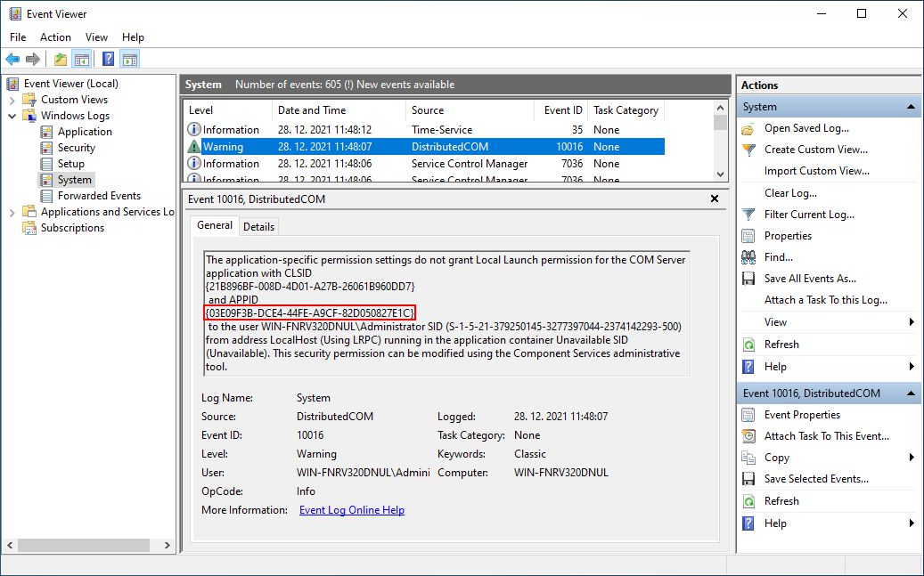Open the File menu

[x=18, y=37]
